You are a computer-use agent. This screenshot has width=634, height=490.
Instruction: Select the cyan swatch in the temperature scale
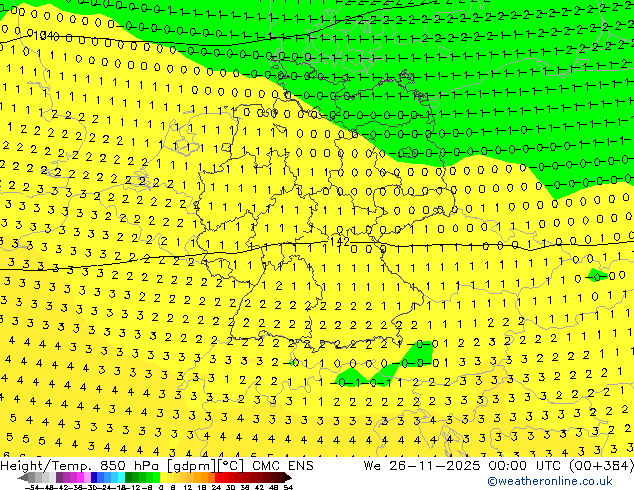tap(121, 477)
